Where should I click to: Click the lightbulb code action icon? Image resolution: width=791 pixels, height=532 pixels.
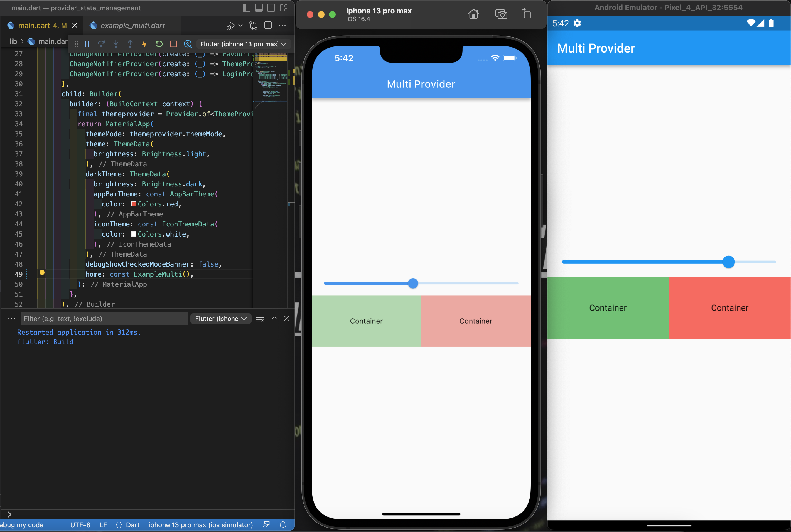coord(42,274)
